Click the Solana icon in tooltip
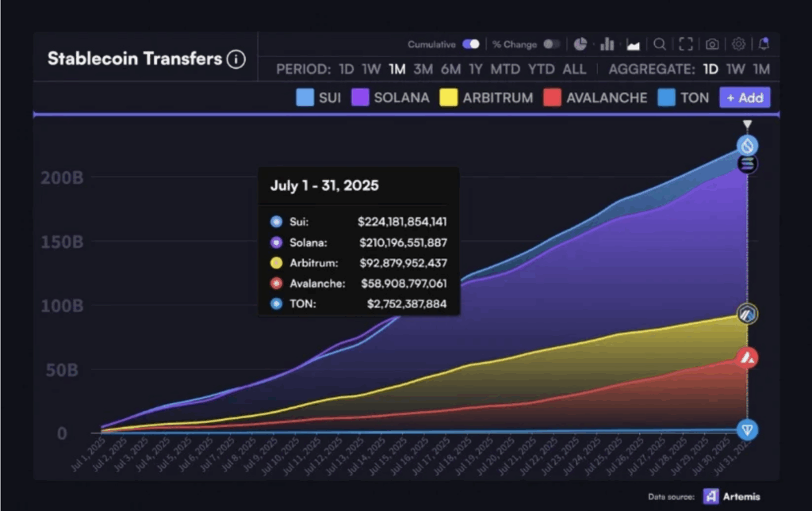This screenshot has height=511, width=812. tap(277, 242)
